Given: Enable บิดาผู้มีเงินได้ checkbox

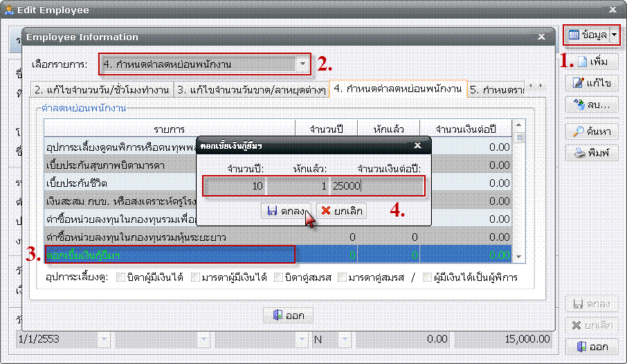Looking at the screenshot, I should pos(122,278).
